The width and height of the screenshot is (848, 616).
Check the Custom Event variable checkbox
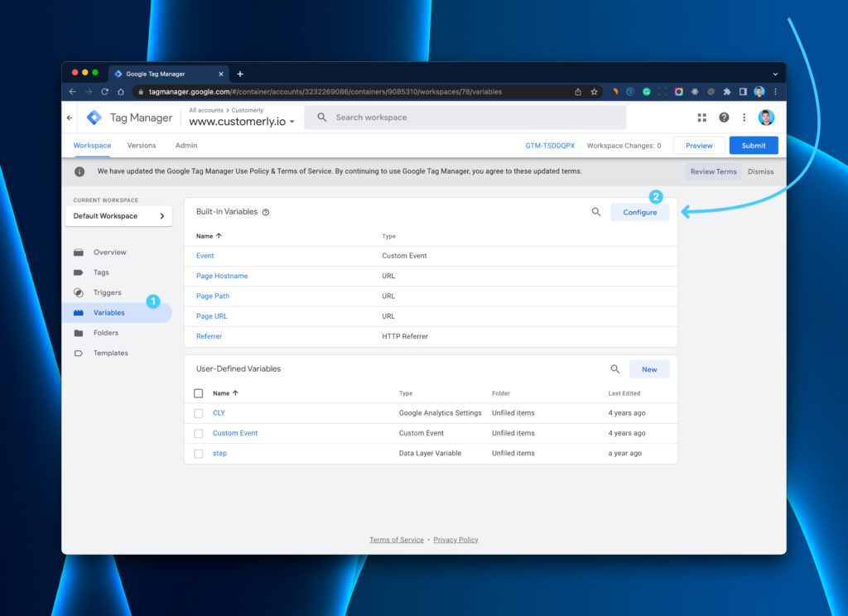(199, 433)
